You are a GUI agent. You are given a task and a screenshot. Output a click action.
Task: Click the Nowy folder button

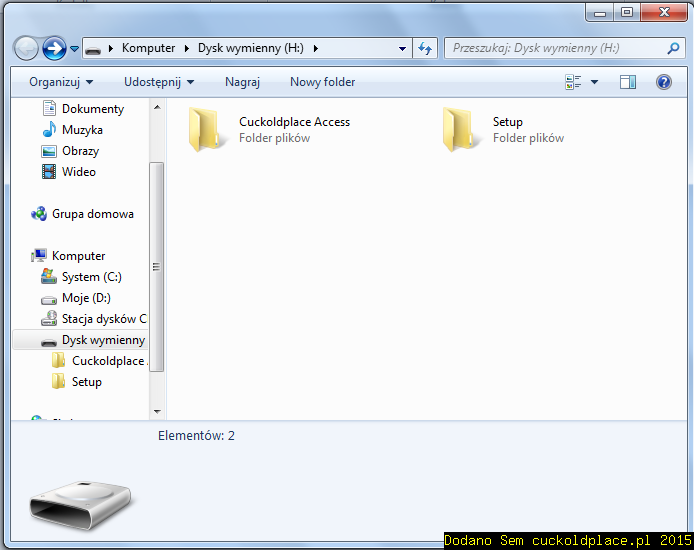tap(322, 82)
